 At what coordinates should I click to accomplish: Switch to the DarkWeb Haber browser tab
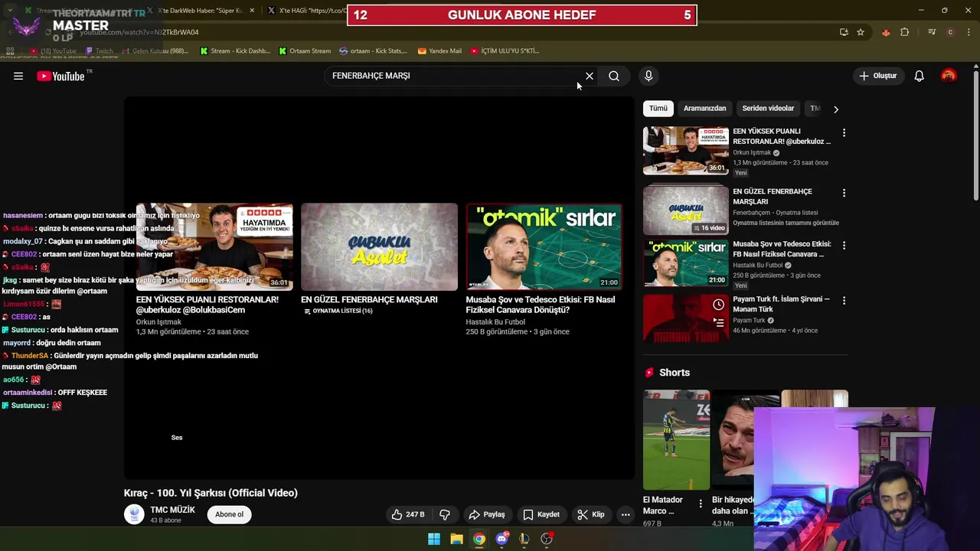201,11
